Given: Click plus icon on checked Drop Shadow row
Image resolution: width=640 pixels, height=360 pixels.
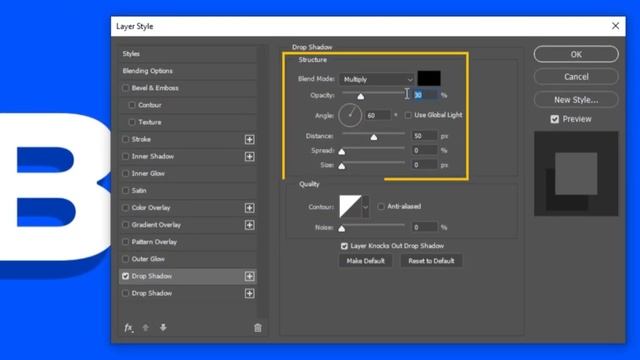Looking at the screenshot, I should pos(249,277).
